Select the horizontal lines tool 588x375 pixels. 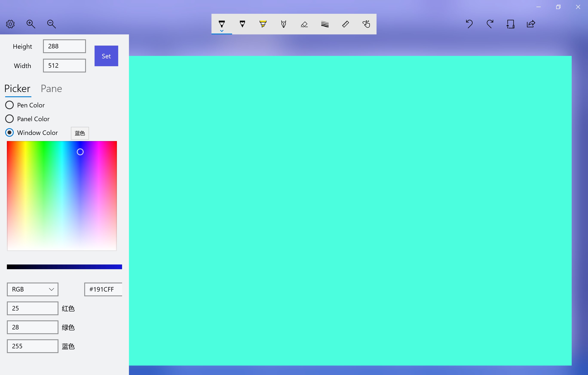[x=325, y=24]
